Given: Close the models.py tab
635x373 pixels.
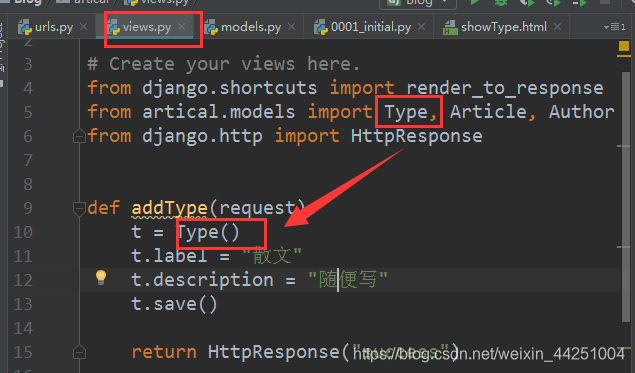Looking at the screenshot, I should click(x=291, y=27).
